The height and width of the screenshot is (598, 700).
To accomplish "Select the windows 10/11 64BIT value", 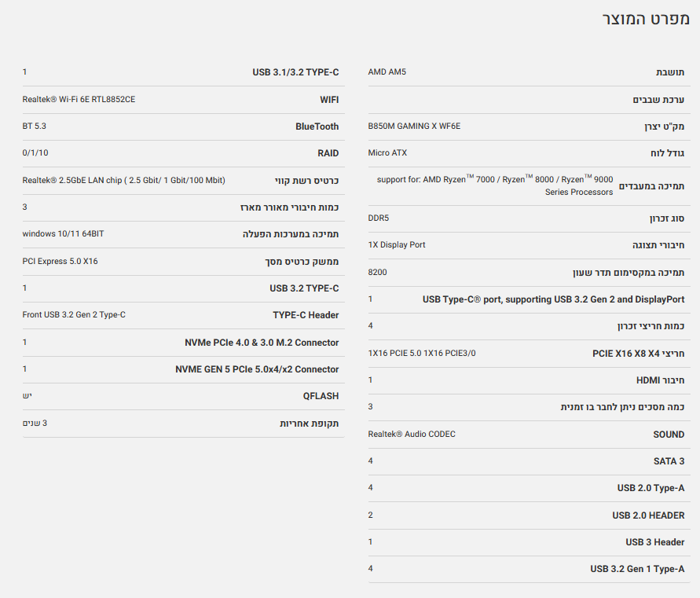I will 64,233.
